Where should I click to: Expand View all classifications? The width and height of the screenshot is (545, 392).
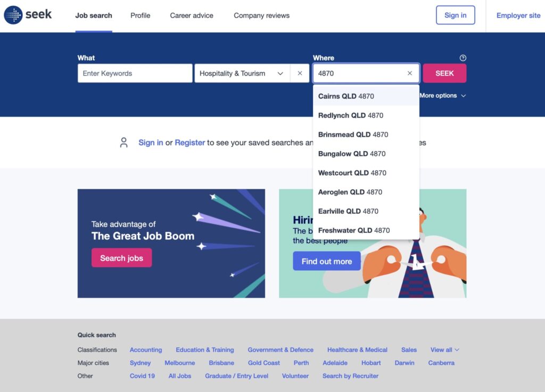pos(444,349)
